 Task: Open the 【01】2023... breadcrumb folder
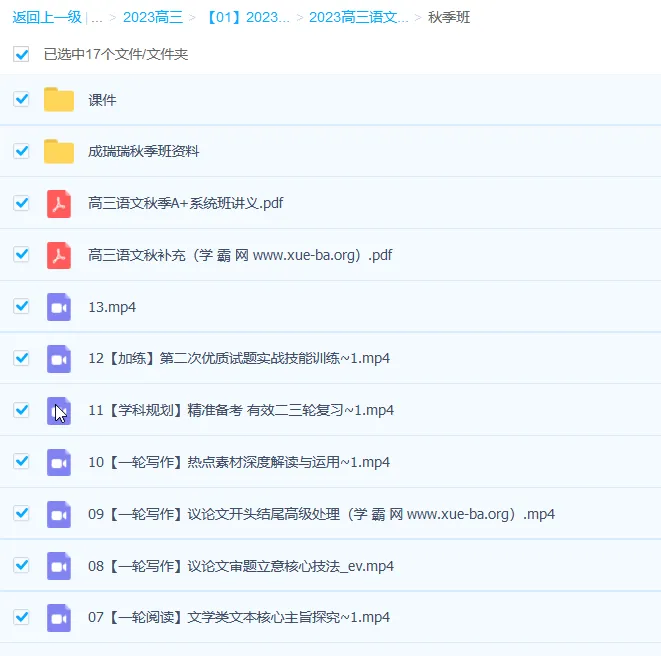[245, 17]
